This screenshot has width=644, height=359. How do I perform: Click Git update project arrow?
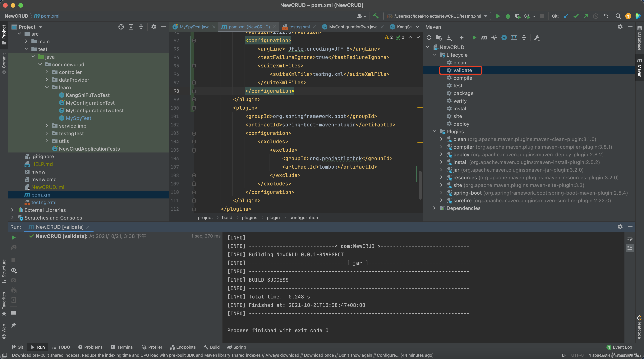click(566, 16)
